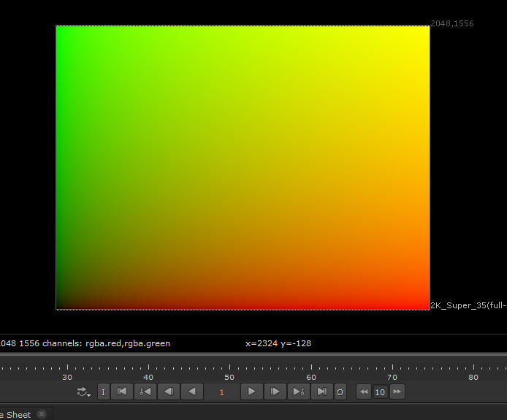The height and width of the screenshot is (420, 507).
Task: Switch to the Sheet tab
Action: [16, 414]
